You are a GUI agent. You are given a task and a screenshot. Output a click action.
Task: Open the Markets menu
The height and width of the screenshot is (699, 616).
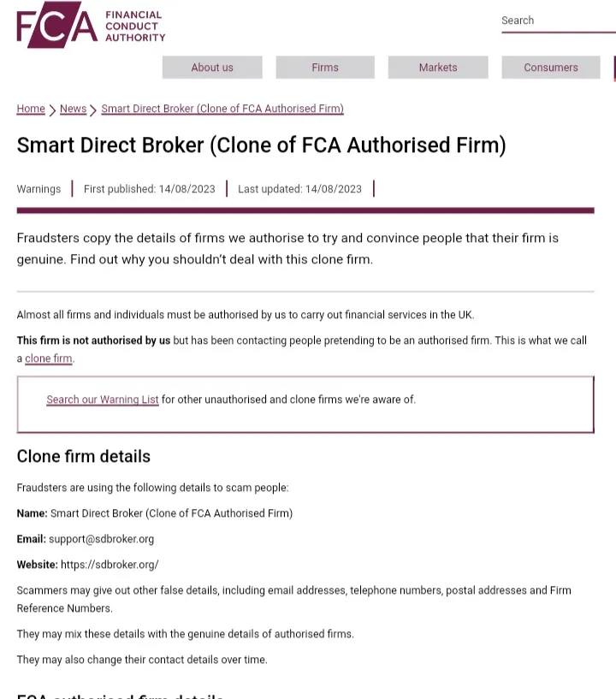pos(438,68)
